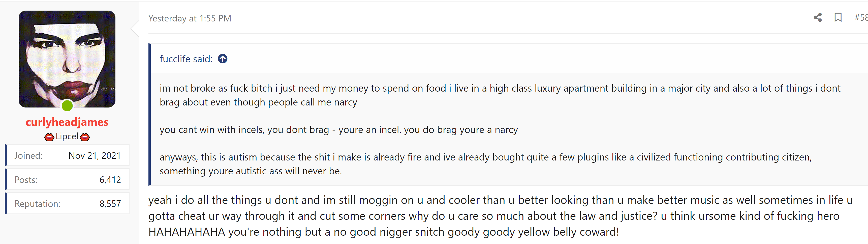868x244 pixels.
Task: View the 8,557 reputation score
Action: point(110,204)
